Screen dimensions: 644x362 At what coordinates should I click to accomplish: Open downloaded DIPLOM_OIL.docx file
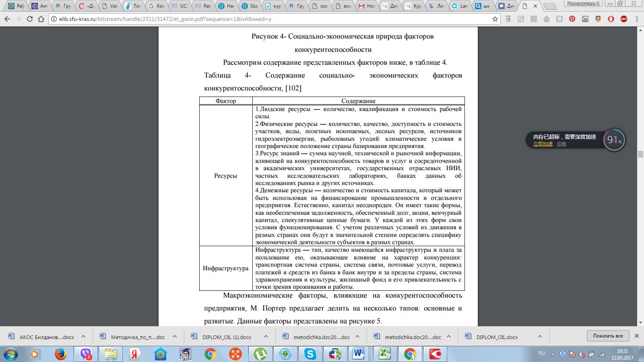(x=492, y=337)
